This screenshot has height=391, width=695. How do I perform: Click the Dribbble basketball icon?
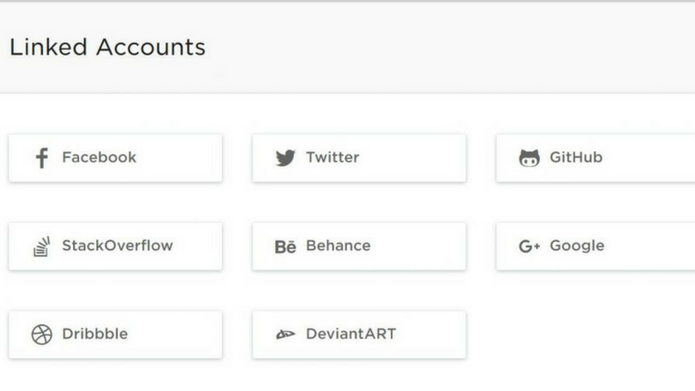pyautogui.click(x=42, y=334)
